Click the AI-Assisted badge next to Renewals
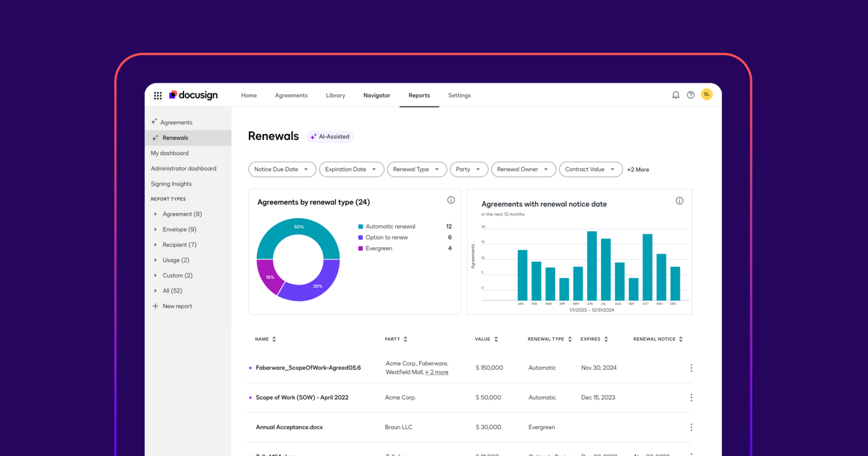This screenshot has width=868, height=456. [330, 136]
